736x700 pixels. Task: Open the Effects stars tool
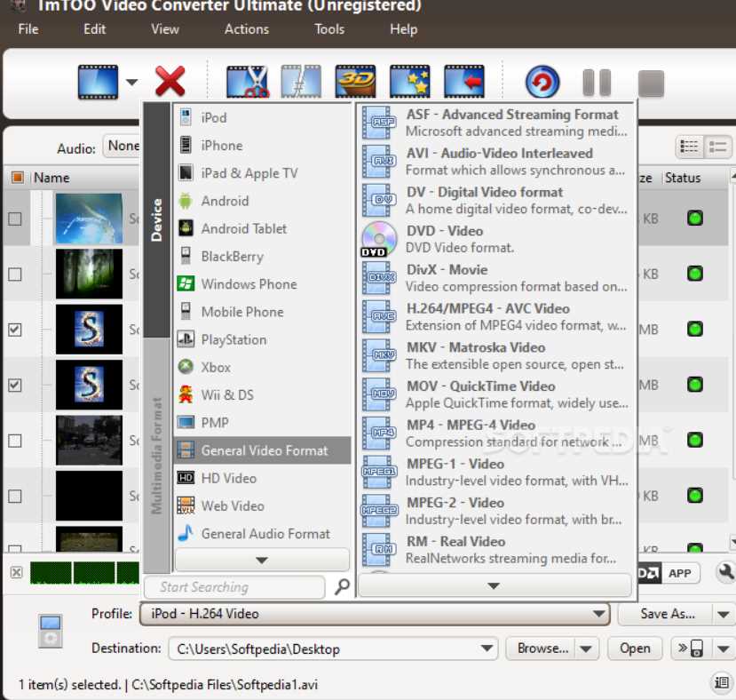[x=410, y=82]
